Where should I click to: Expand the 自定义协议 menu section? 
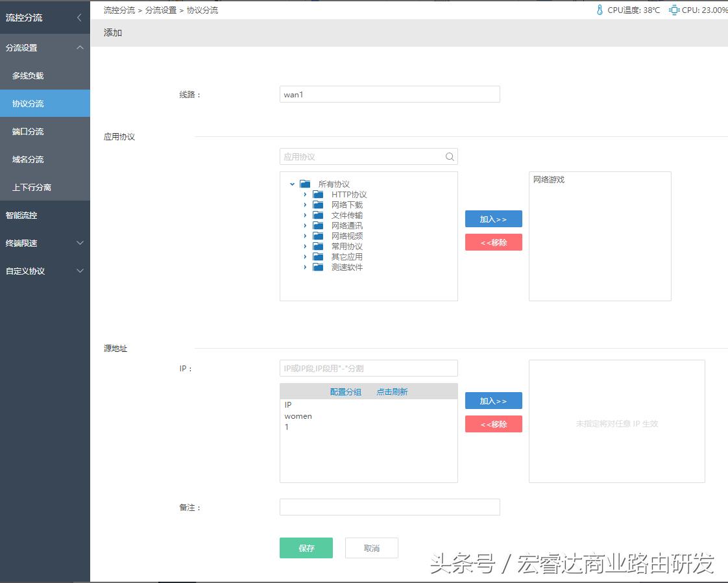pyautogui.click(x=45, y=271)
